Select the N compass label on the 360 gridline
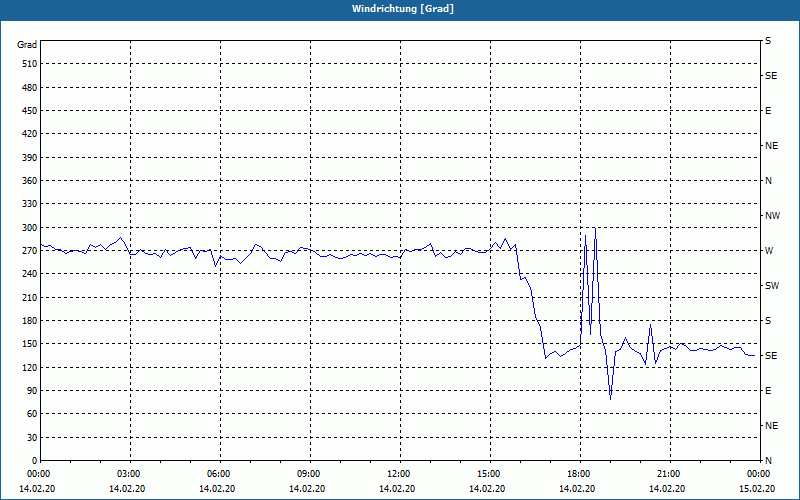The width and height of the screenshot is (800, 500). click(x=768, y=181)
